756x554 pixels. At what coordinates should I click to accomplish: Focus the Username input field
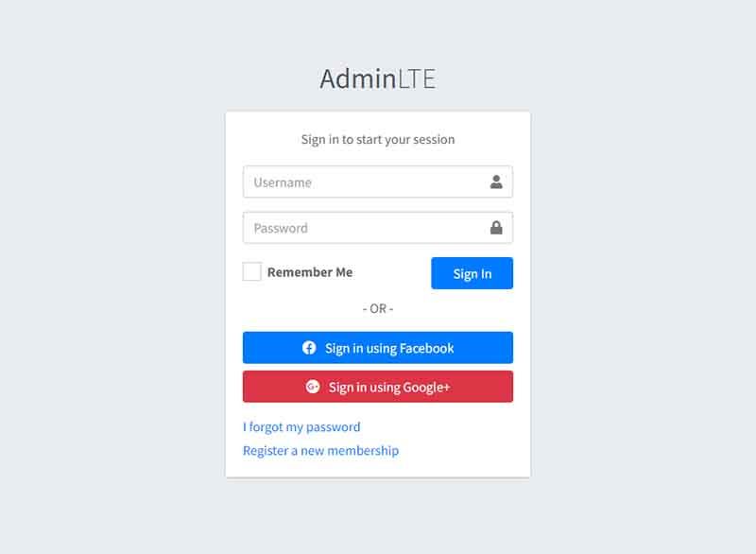point(377,182)
